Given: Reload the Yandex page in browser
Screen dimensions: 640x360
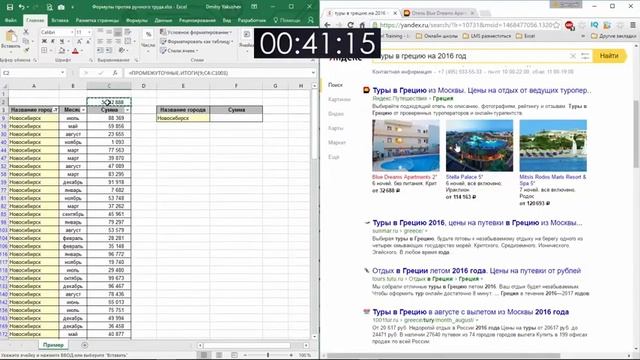Looking at the screenshot, I should coord(350,25).
